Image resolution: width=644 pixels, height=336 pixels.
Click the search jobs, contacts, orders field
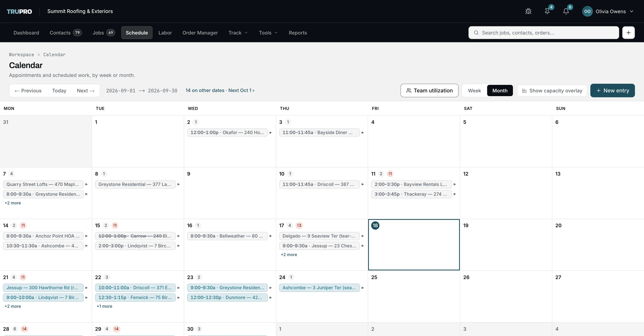click(544, 32)
